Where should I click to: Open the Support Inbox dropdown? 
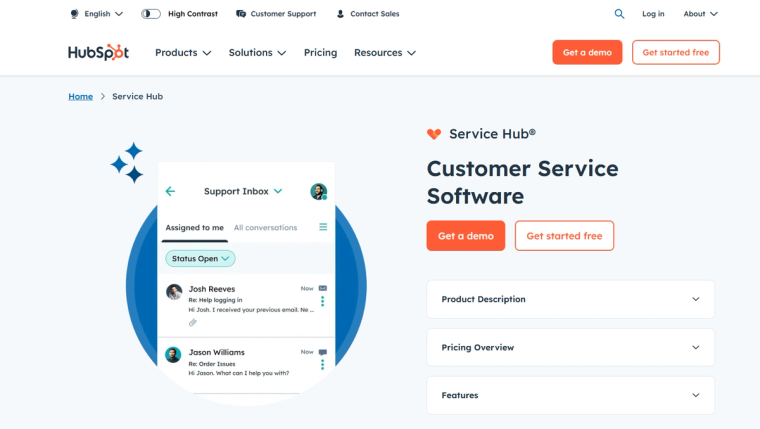click(x=243, y=191)
